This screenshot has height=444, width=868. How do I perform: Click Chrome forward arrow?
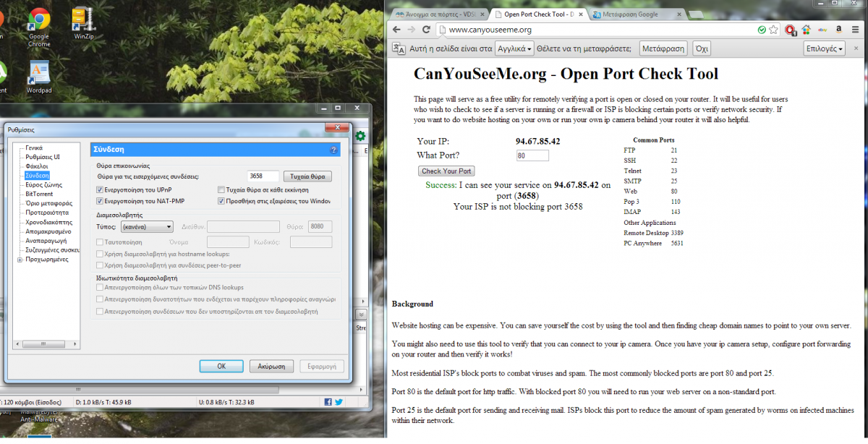[x=410, y=30]
